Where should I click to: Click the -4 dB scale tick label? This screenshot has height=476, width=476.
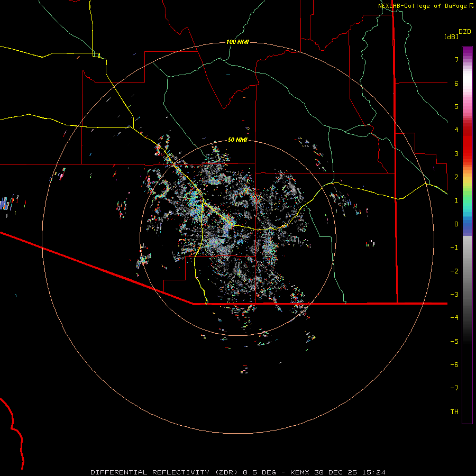[454, 318]
